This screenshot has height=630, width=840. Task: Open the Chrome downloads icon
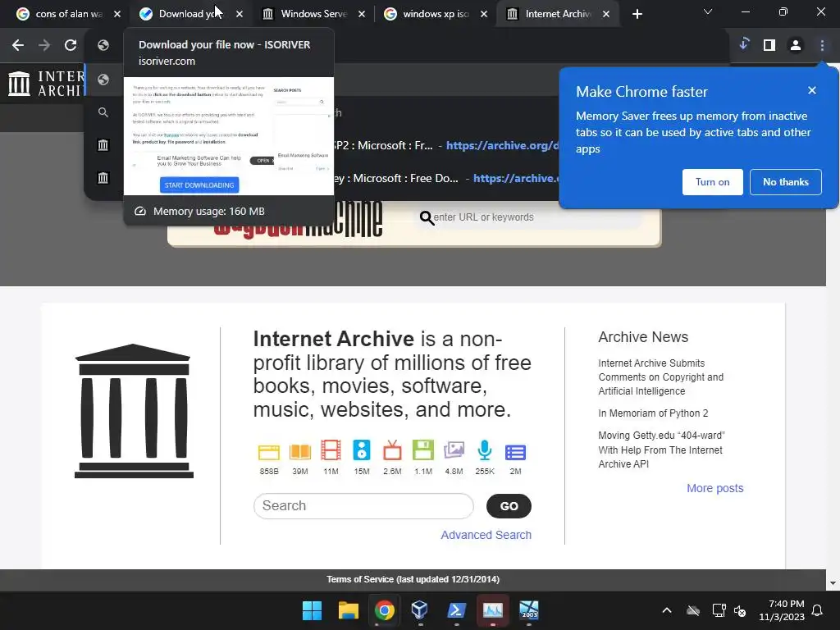pos(743,45)
